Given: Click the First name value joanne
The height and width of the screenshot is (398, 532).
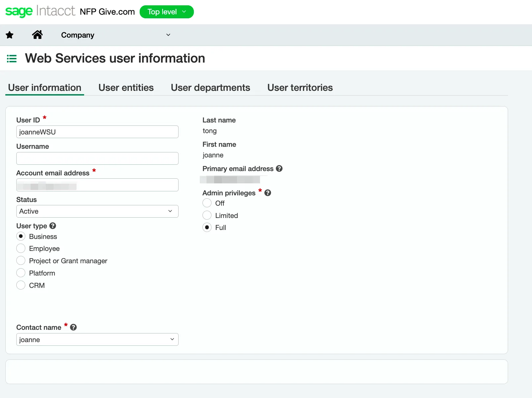Looking at the screenshot, I should [x=213, y=155].
